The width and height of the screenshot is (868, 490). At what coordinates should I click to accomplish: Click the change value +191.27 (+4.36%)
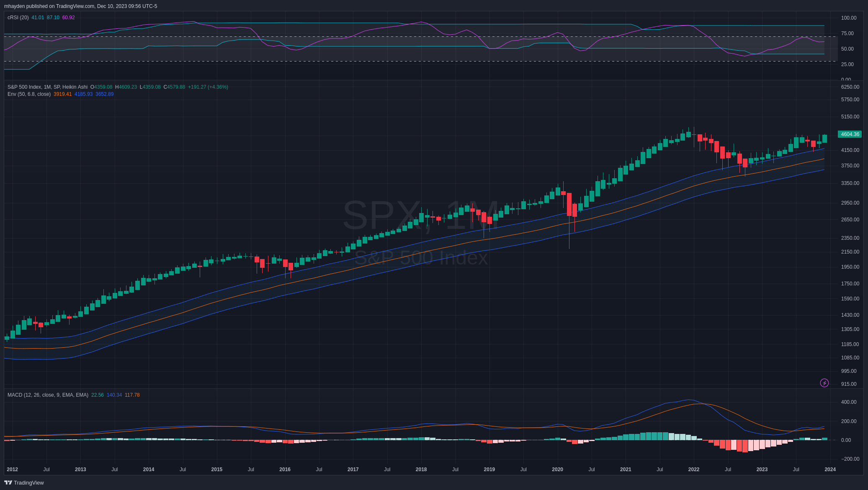click(208, 87)
